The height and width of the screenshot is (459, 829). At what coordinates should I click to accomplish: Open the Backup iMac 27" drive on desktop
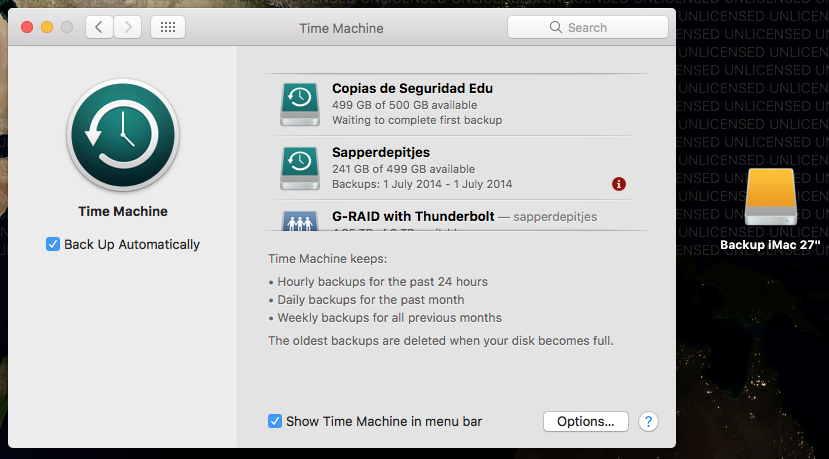[x=770, y=197]
